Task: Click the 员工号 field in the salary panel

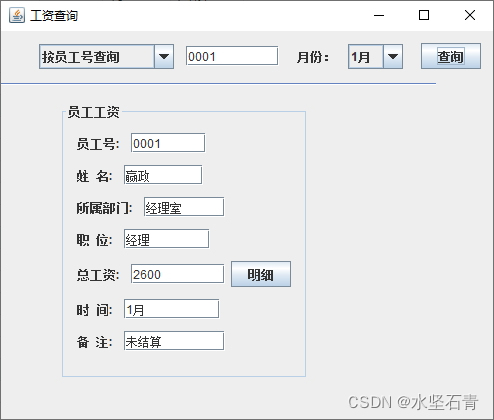Action: tap(168, 143)
